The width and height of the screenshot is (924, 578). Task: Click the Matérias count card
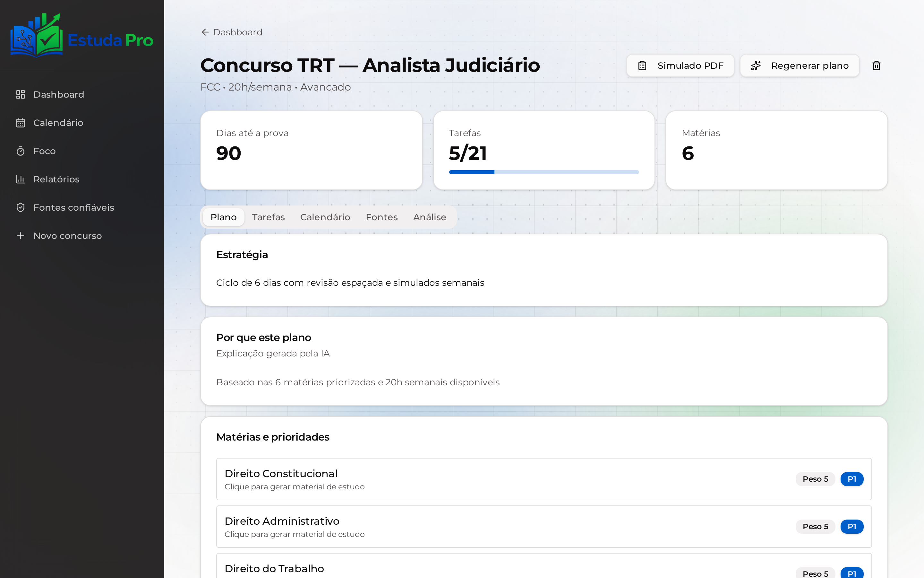point(776,150)
